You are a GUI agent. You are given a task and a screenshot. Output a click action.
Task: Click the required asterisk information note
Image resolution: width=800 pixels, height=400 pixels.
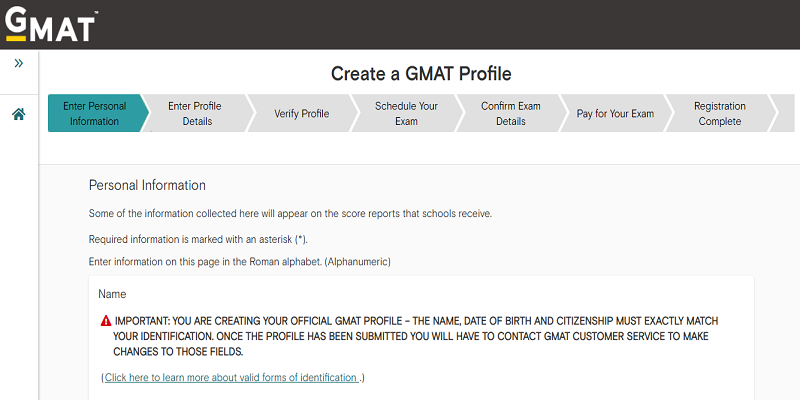(198, 239)
